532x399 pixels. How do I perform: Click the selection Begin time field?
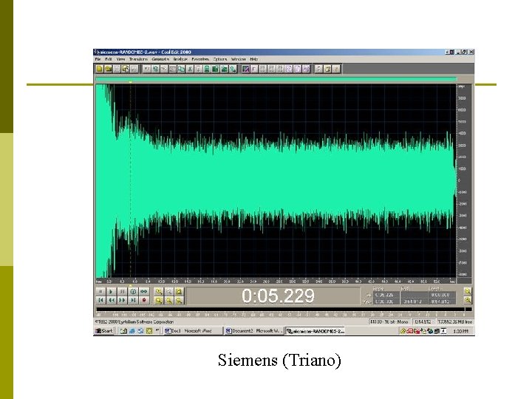386,295
